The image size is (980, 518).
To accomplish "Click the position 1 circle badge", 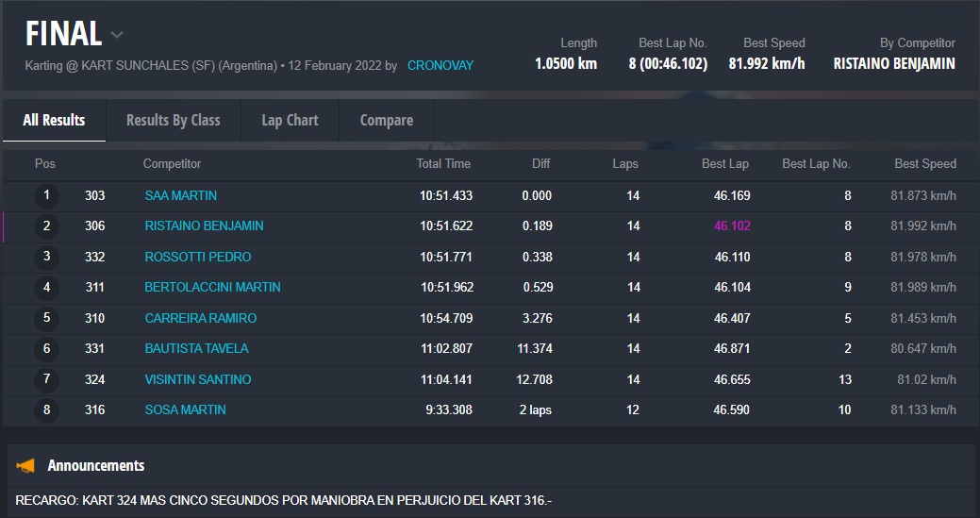I will tap(45, 196).
